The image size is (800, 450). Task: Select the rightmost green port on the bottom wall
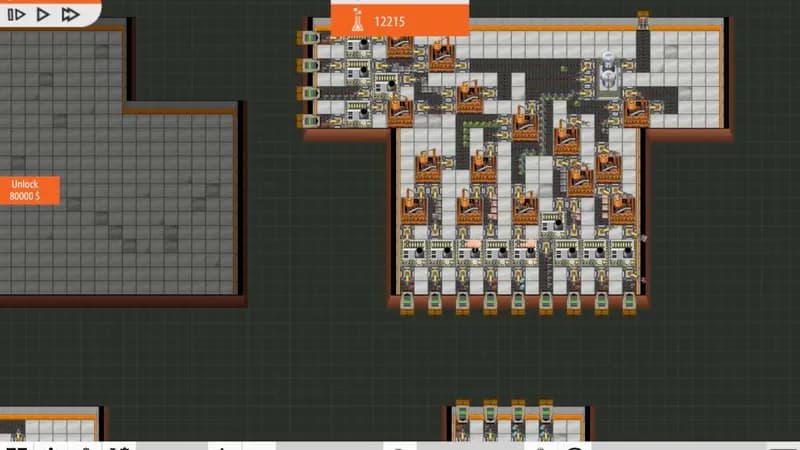629,304
